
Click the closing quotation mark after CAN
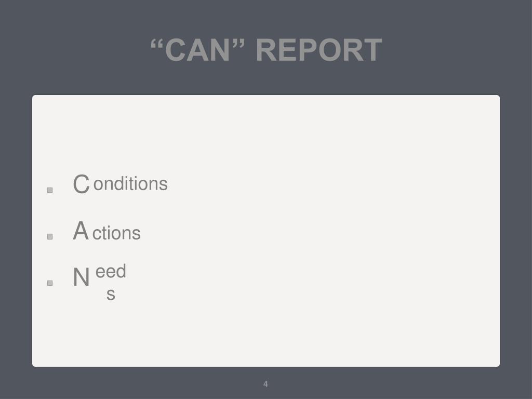238,44
